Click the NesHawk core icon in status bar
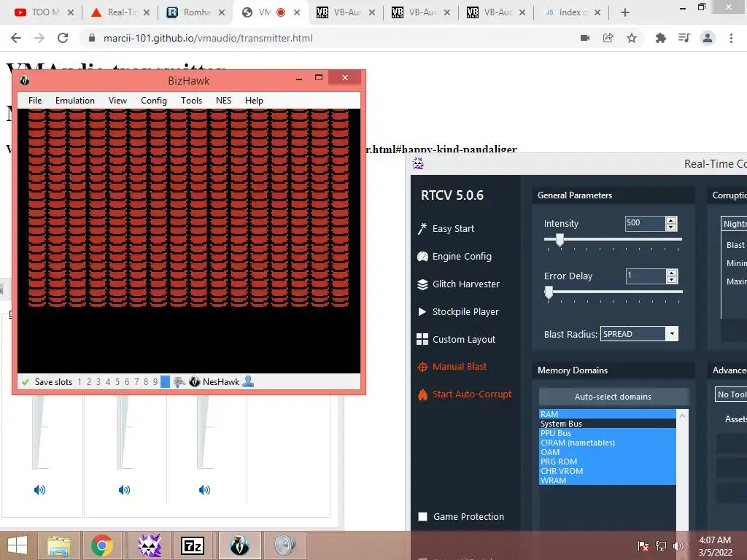 click(194, 381)
